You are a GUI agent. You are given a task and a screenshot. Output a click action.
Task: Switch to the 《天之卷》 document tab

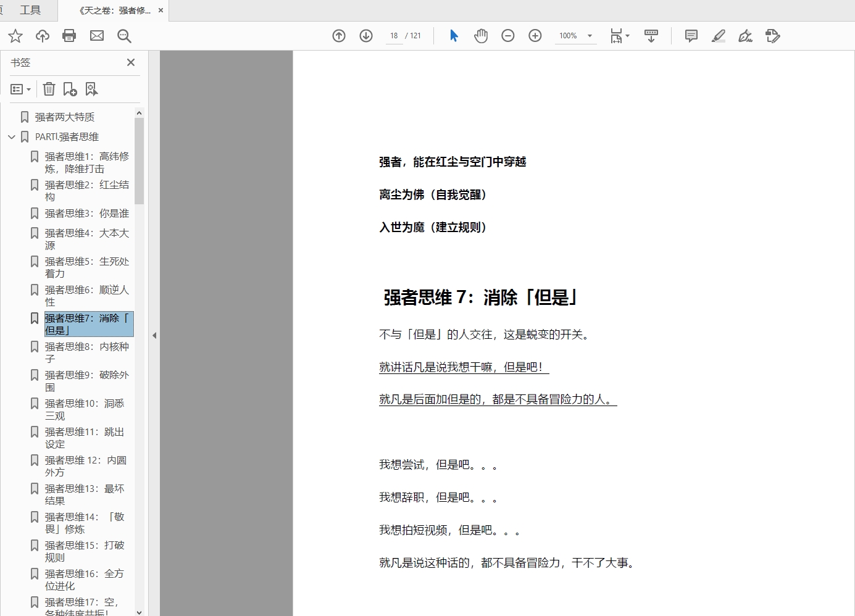click(x=114, y=10)
